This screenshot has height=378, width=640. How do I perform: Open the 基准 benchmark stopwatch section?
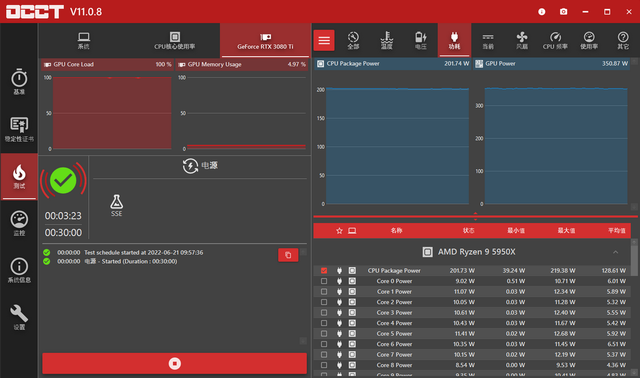[x=19, y=82]
